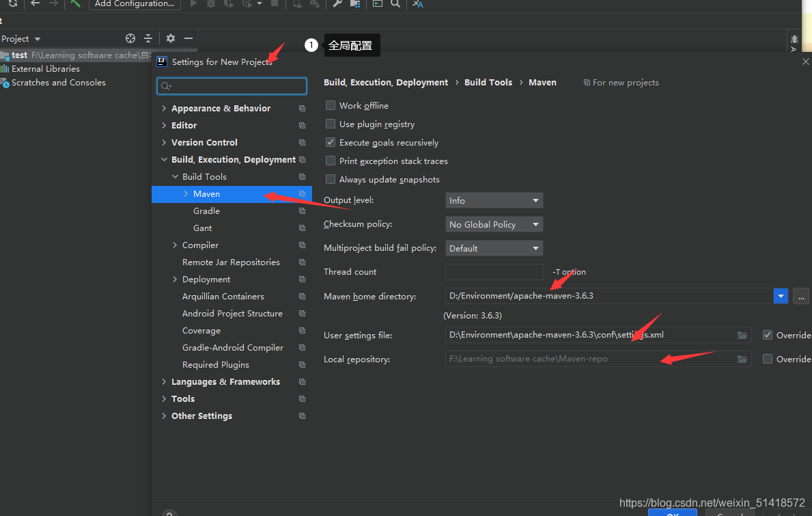This screenshot has height=516, width=812.
Task: Navigate back with the left arrow
Action: [x=36, y=3]
